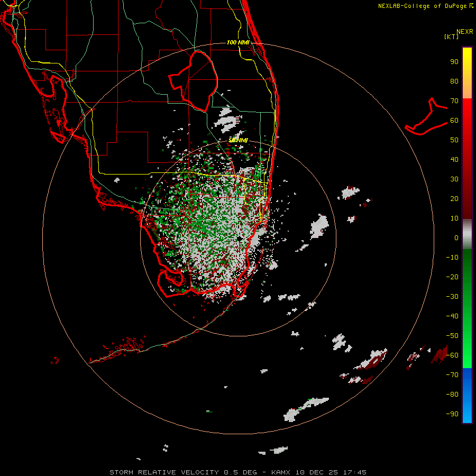Select the -50 knot scale label

pos(452,336)
